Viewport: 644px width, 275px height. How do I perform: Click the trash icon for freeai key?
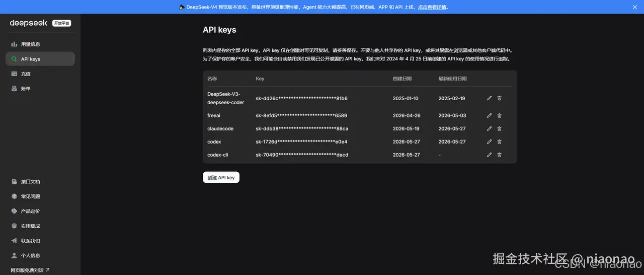click(499, 115)
